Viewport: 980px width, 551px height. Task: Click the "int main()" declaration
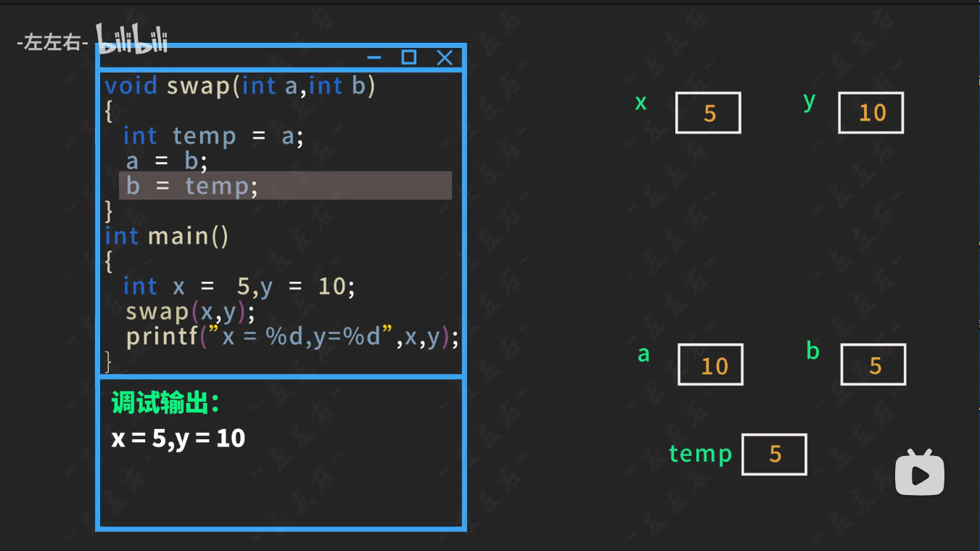pos(167,236)
